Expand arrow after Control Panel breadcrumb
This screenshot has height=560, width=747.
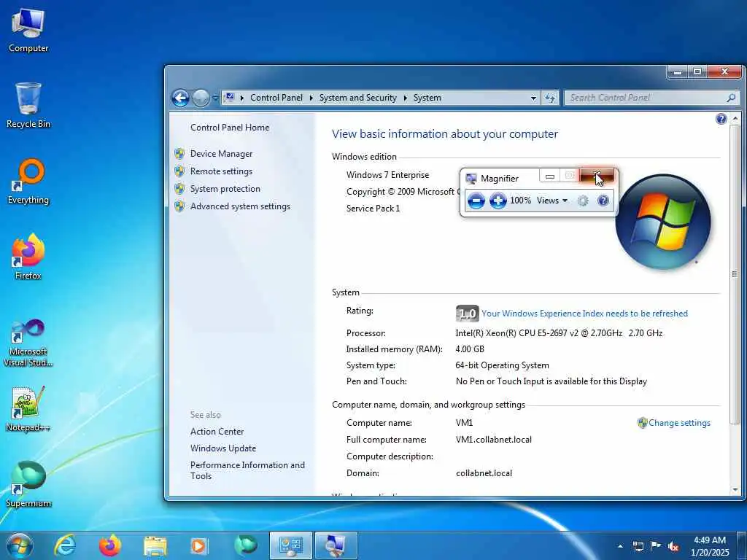coord(311,98)
